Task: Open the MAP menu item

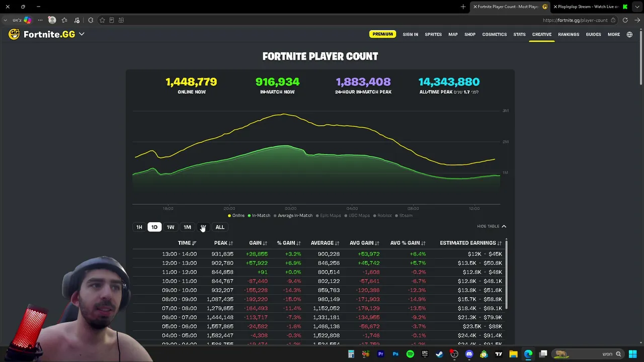Action: [x=453, y=34]
